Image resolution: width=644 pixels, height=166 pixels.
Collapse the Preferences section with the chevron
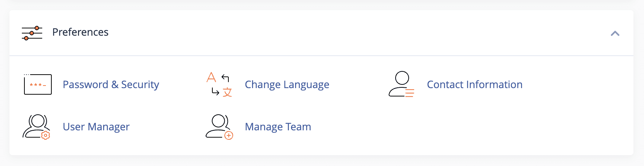(x=615, y=33)
